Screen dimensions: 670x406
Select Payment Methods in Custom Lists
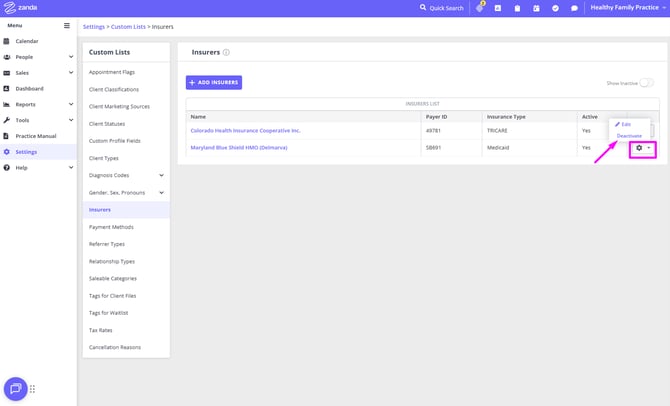coord(111,227)
